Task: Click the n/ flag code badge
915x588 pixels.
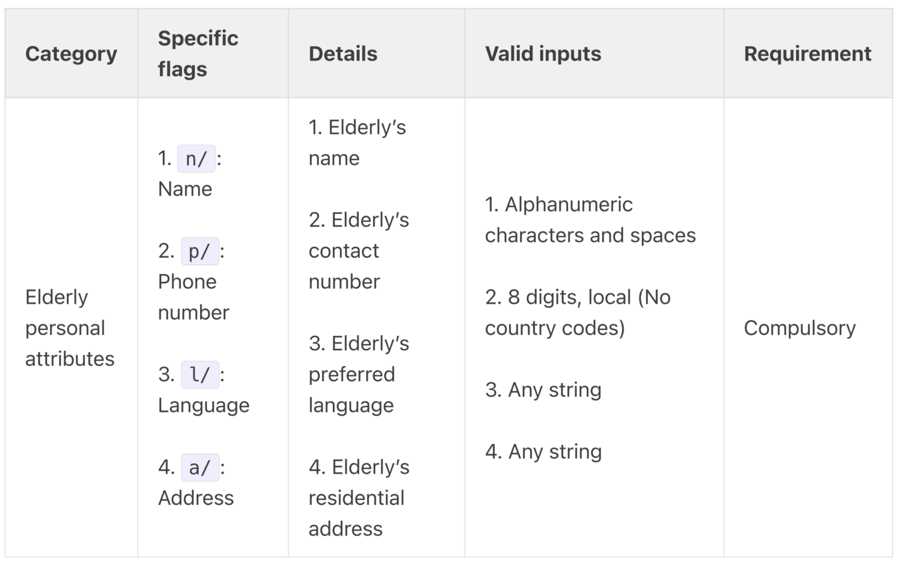Action: coord(196,158)
